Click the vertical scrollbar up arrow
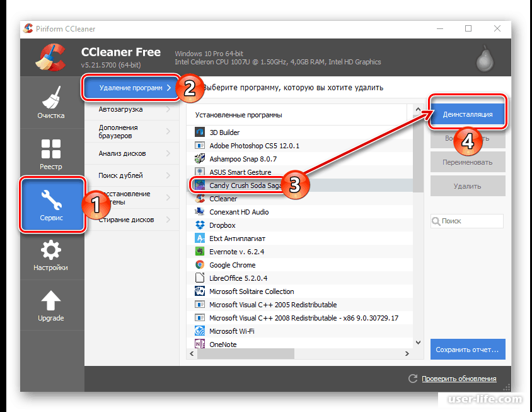532x412 pixels. tap(418, 109)
